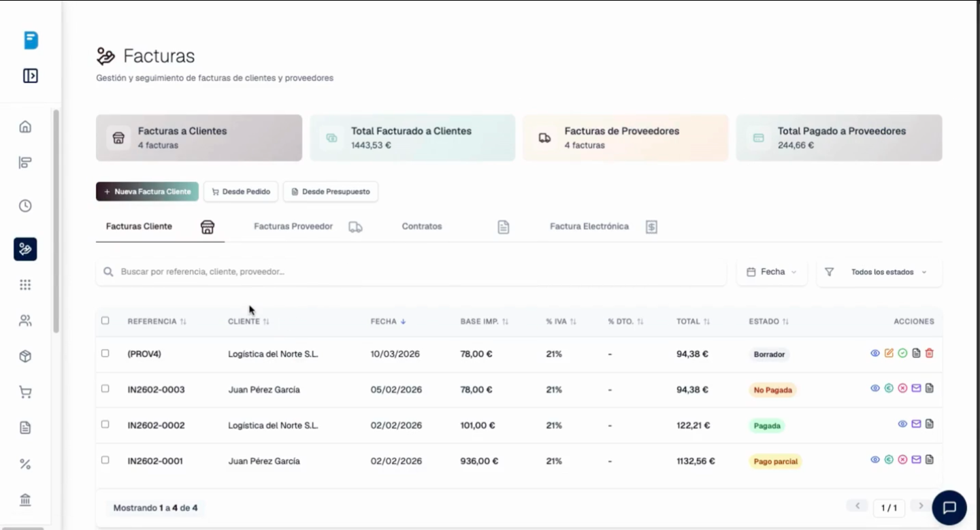Open the box products sidebar icon
980x530 pixels.
point(25,357)
